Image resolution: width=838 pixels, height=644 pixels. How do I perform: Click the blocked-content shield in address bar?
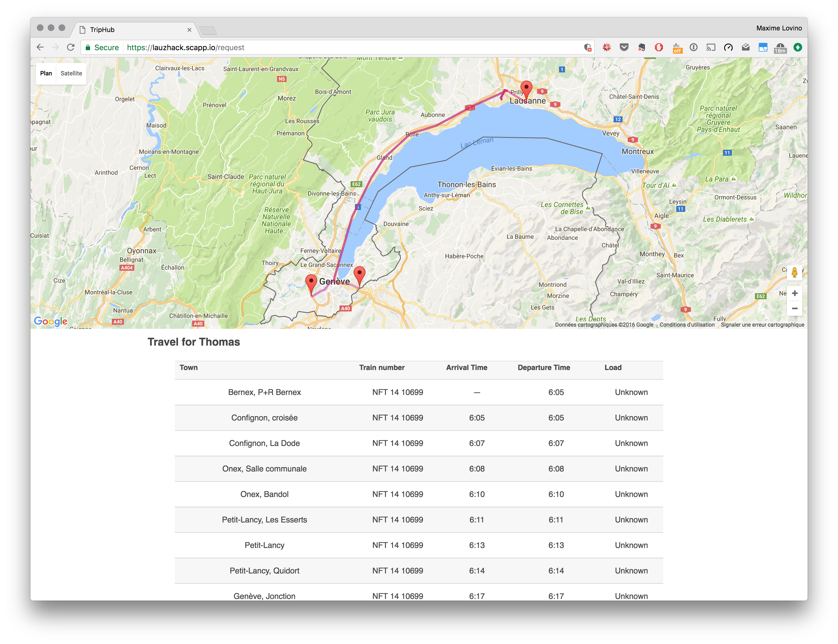tap(587, 47)
